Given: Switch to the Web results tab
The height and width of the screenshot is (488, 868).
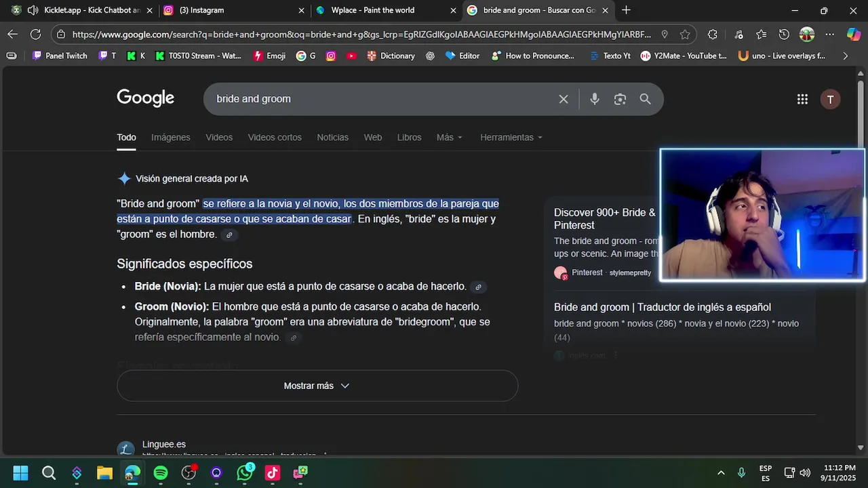Looking at the screenshot, I should 373,137.
